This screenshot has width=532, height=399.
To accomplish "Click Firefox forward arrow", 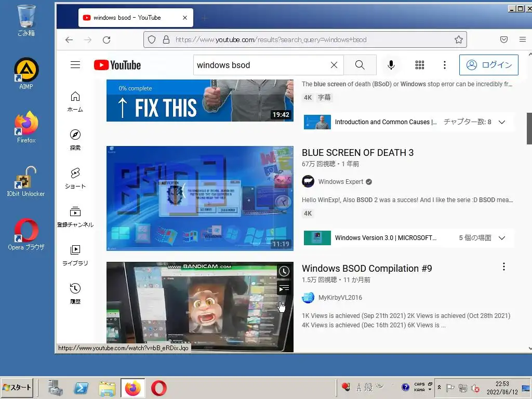I will pyautogui.click(x=88, y=39).
